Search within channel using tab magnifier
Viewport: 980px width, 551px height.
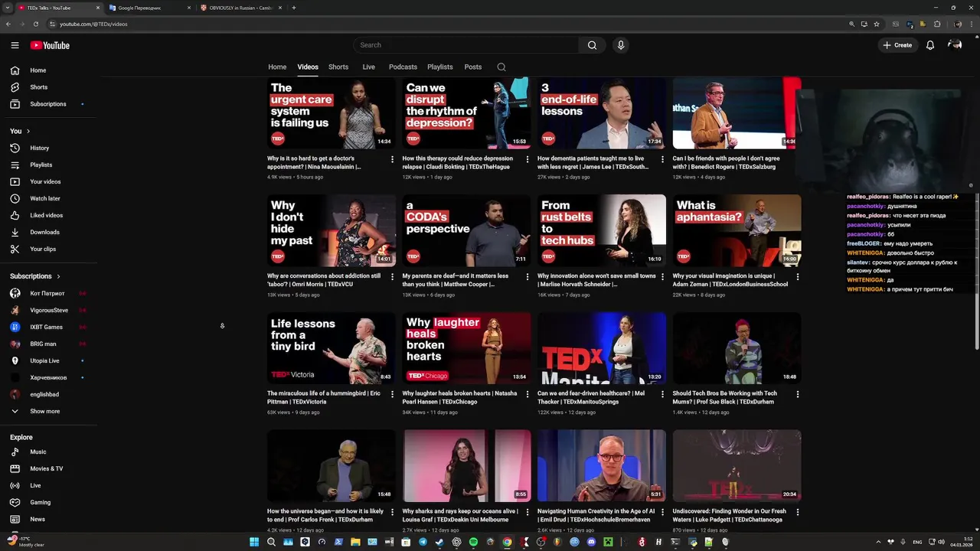(501, 67)
